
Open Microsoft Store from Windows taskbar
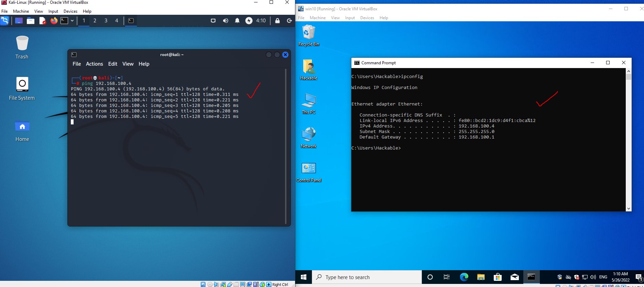pyautogui.click(x=498, y=277)
